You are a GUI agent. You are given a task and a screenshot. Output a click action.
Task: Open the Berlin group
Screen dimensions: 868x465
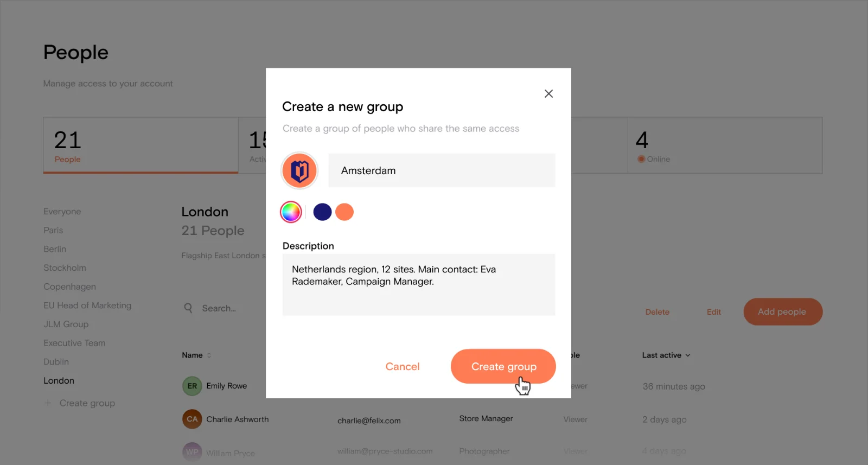pyautogui.click(x=55, y=249)
